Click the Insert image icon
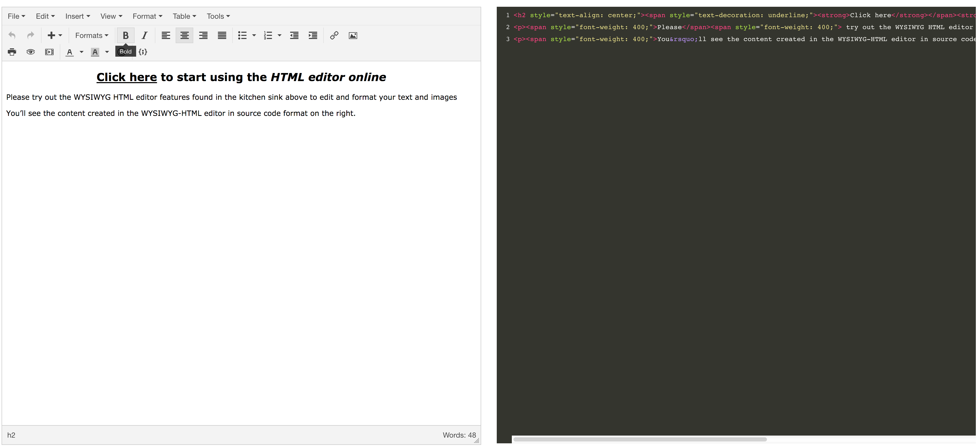This screenshot has width=980, height=448. [353, 35]
